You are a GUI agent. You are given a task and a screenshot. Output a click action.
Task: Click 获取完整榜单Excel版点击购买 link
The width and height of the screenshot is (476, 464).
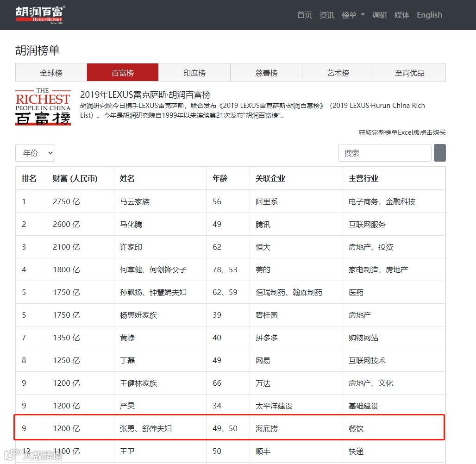402,132
